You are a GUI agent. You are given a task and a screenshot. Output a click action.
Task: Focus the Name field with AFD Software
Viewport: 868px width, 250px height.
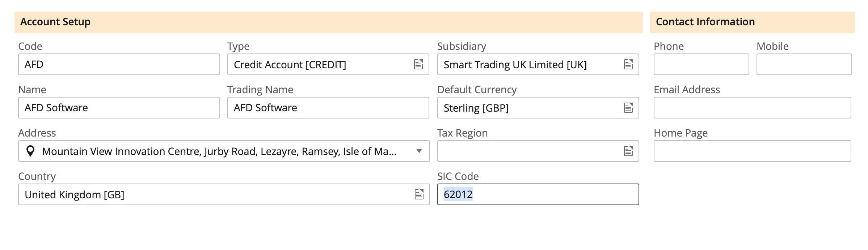click(119, 108)
